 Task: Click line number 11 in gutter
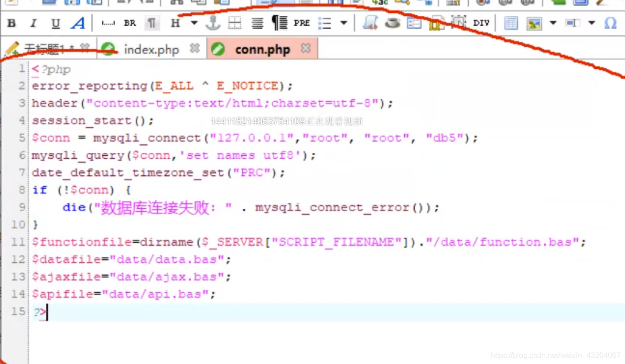click(18, 242)
